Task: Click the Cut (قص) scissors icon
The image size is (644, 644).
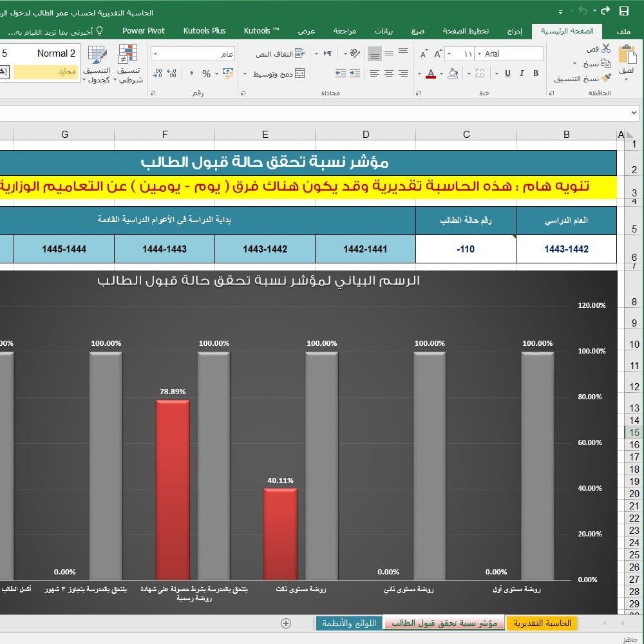Action: pos(606,49)
